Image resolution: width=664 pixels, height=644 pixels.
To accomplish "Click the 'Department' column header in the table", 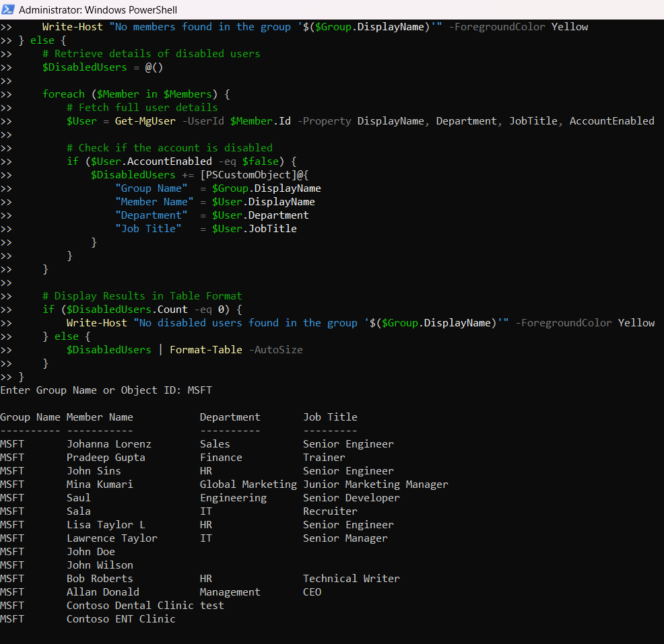I will tap(230, 417).
